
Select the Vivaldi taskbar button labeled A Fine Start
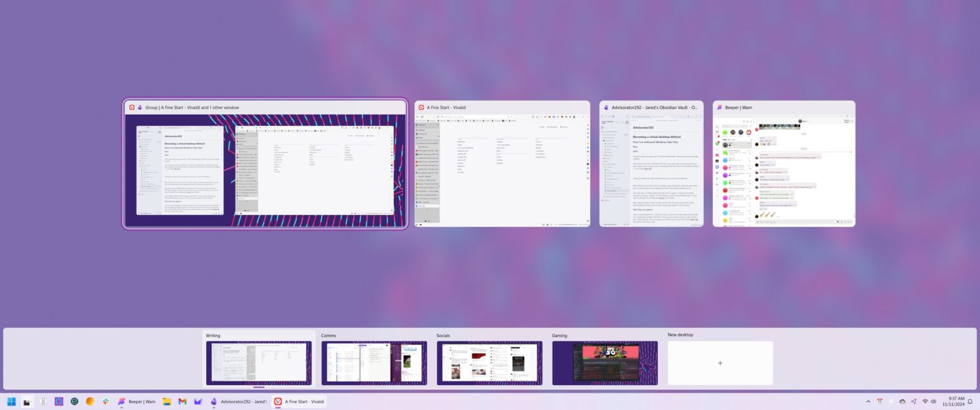pos(300,401)
